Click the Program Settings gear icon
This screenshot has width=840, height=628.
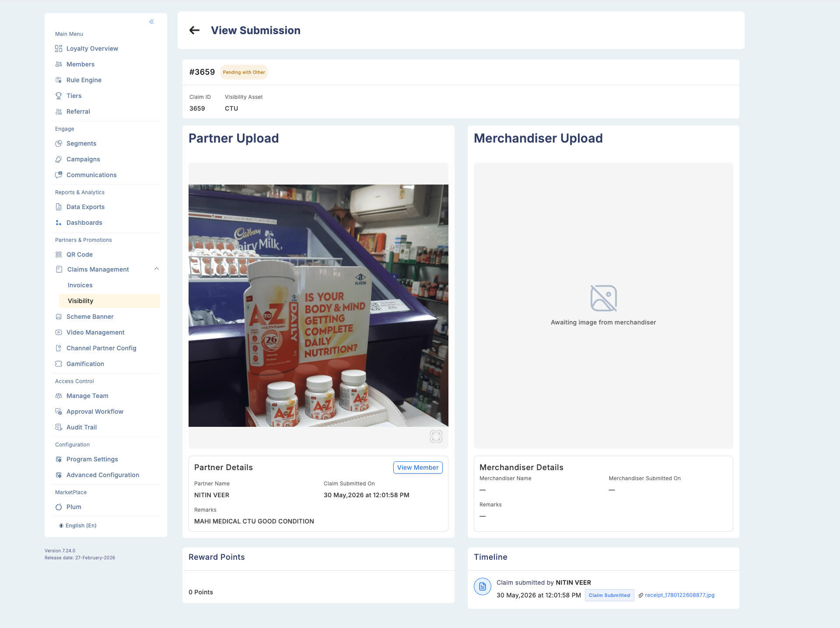point(59,459)
